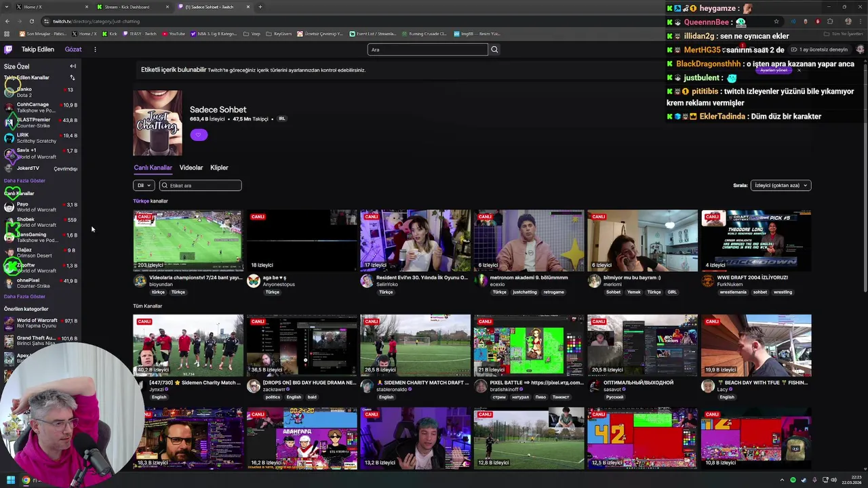Close the Stream - Kick Dashboard tab
This screenshot has width=868, height=488.
coord(167,7)
